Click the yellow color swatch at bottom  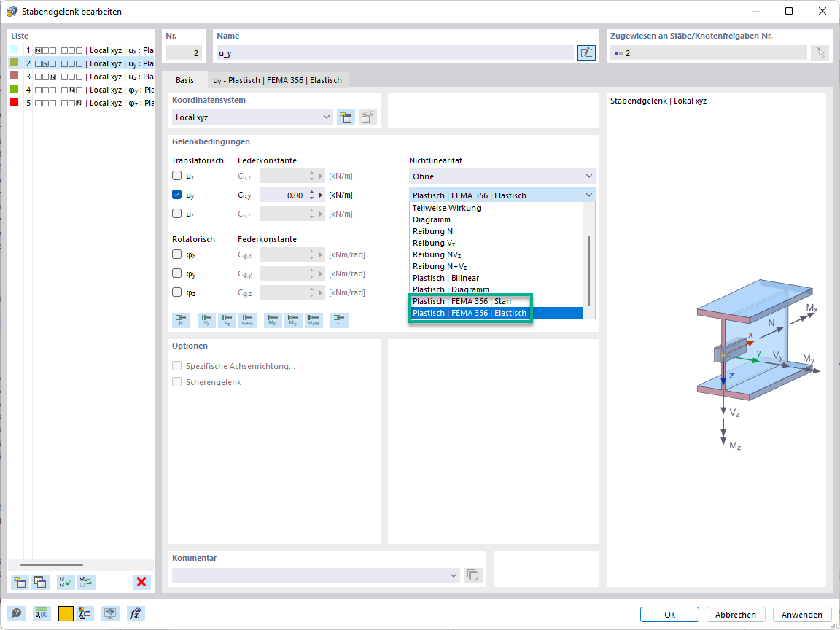[x=66, y=614]
